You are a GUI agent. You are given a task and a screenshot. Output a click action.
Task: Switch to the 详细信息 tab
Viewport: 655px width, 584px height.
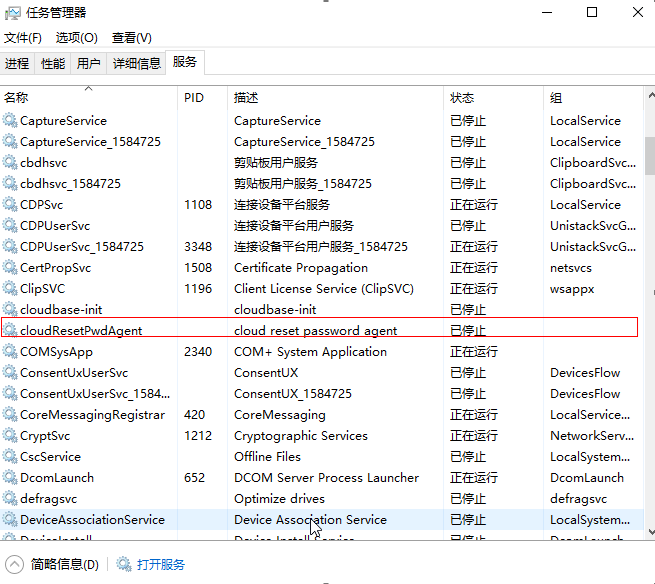coord(136,63)
